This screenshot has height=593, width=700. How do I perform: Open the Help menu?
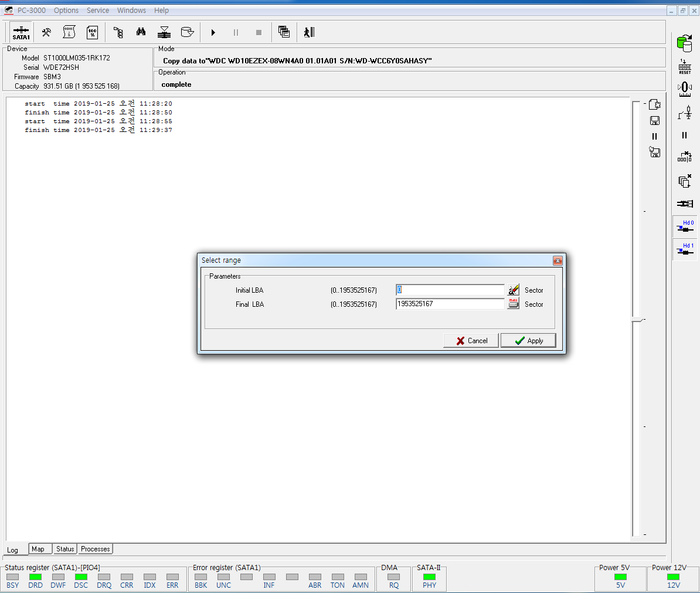pyautogui.click(x=162, y=11)
